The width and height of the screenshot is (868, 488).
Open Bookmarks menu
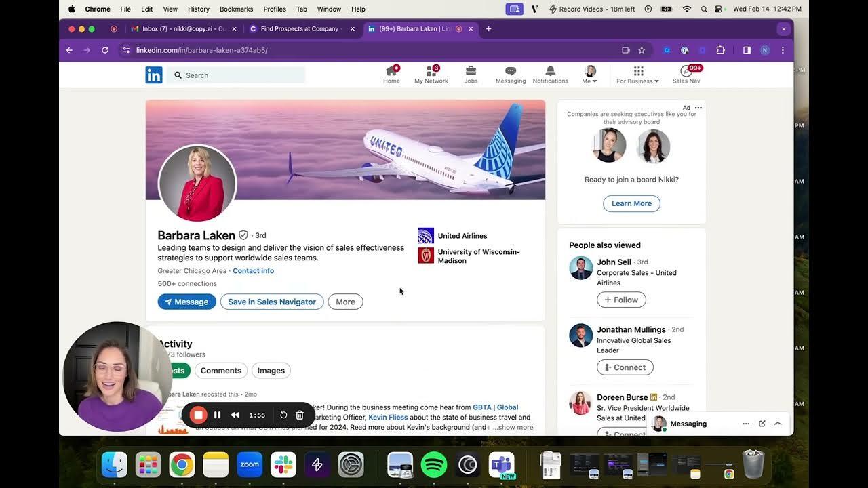[x=236, y=9]
